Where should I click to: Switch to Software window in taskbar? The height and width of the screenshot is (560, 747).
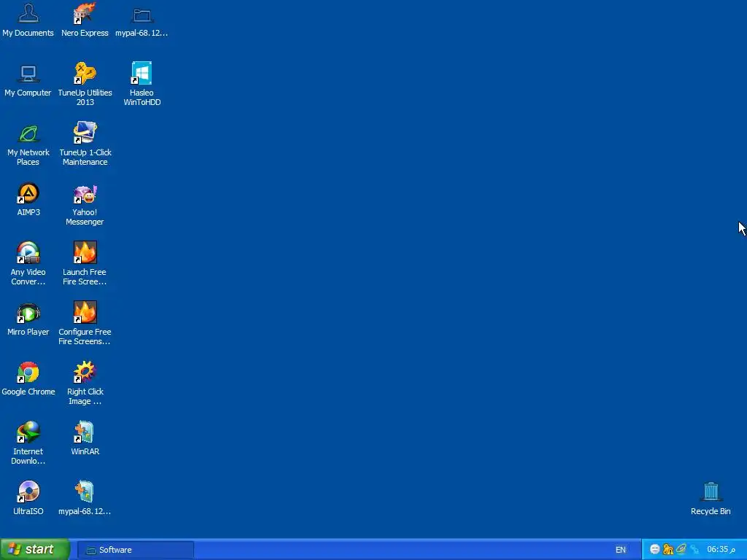tap(135, 550)
